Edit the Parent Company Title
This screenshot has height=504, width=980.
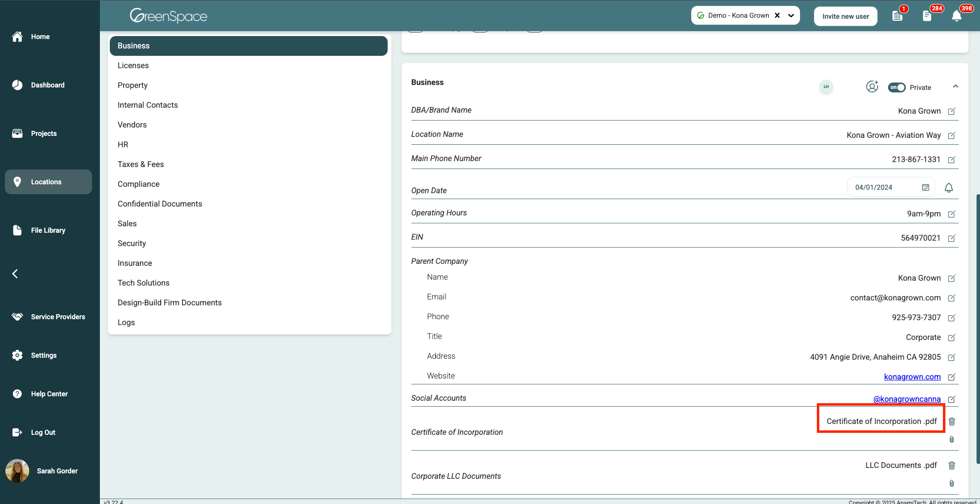click(952, 337)
